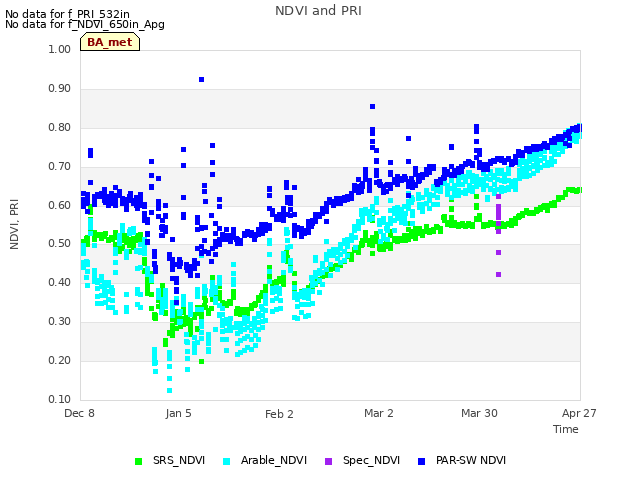Click the lowest purple Spec_NDVI point near 0.42
This screenshot has height=480, width=640.
coord(498,275)
